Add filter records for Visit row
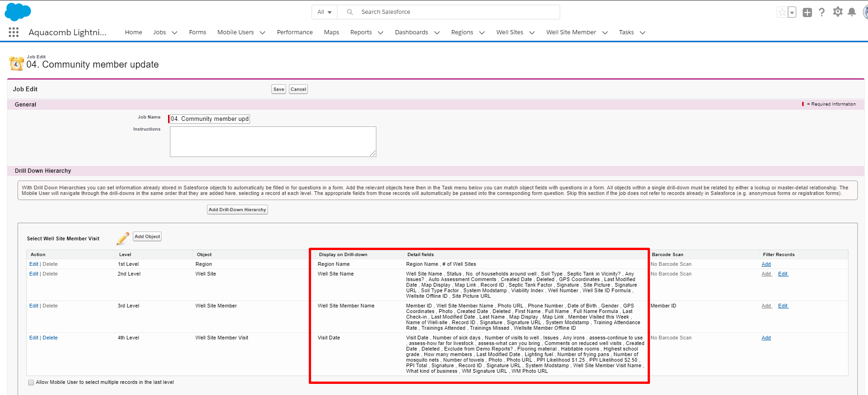Screen dimensions: 868x395 coord(766,338)
